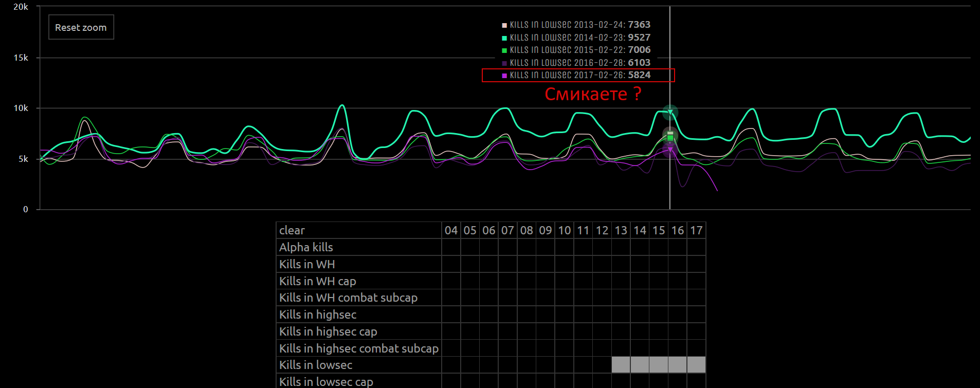Click the year column header 08
This screenshot has height=388, width=980.
tap(527, 230)
